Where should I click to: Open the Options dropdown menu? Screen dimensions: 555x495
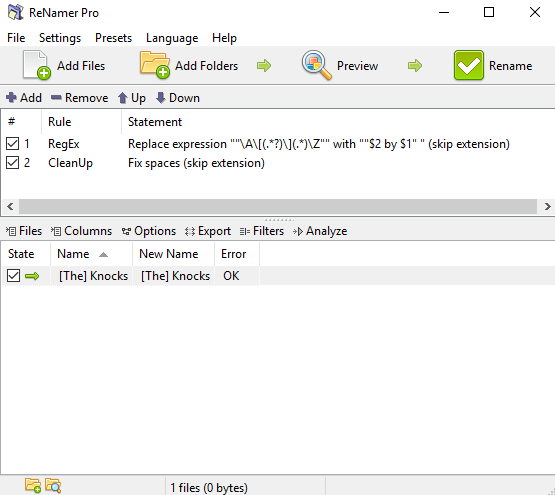click(148, 231)
